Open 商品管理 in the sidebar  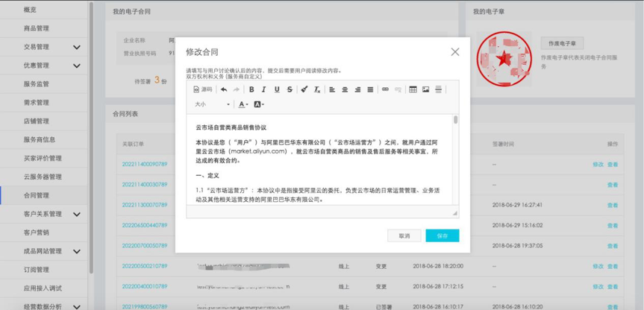(36, 28)
